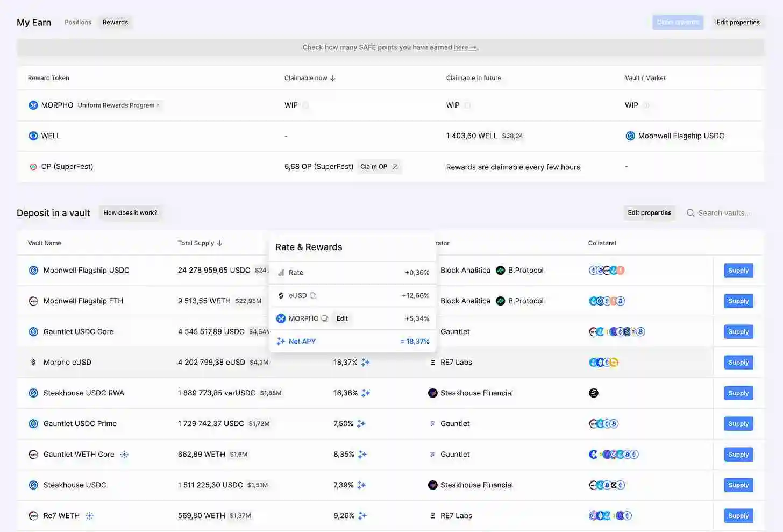
Task: Click the Rate bar-chart icon in popup
Action: click(x=281, y=273)
